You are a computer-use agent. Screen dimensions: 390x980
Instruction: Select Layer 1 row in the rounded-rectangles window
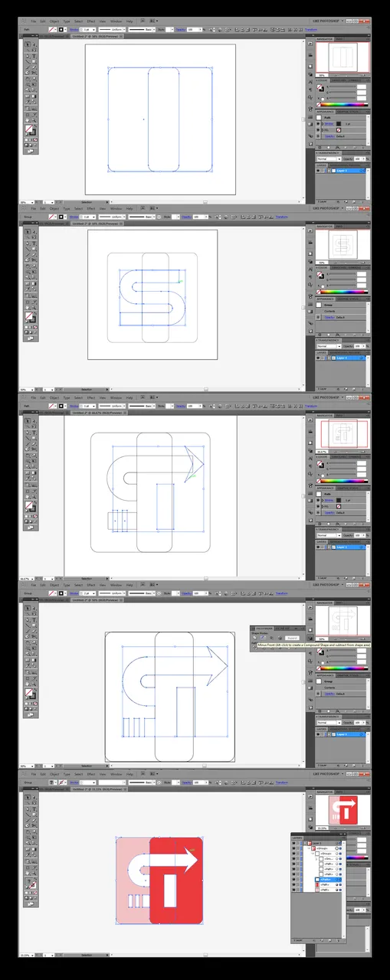(341, 171)
